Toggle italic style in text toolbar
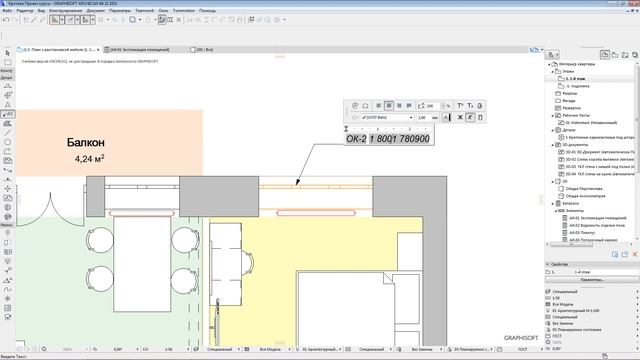 470,117
